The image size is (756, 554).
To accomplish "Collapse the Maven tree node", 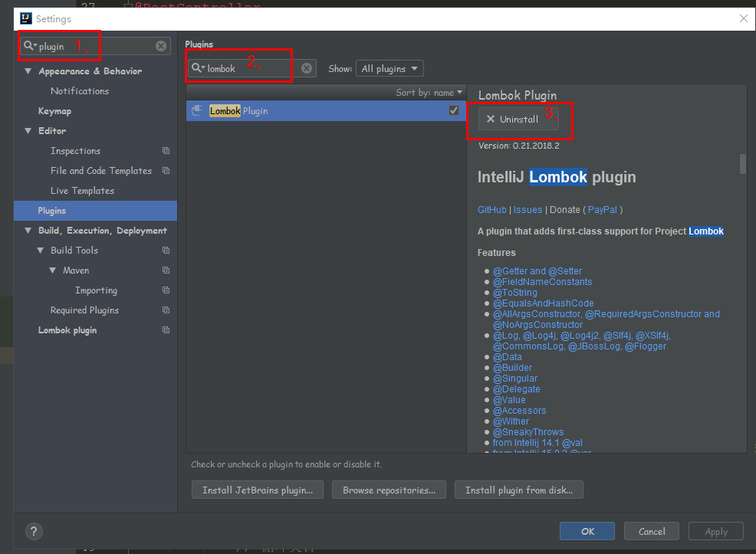I will pos(53,270).
